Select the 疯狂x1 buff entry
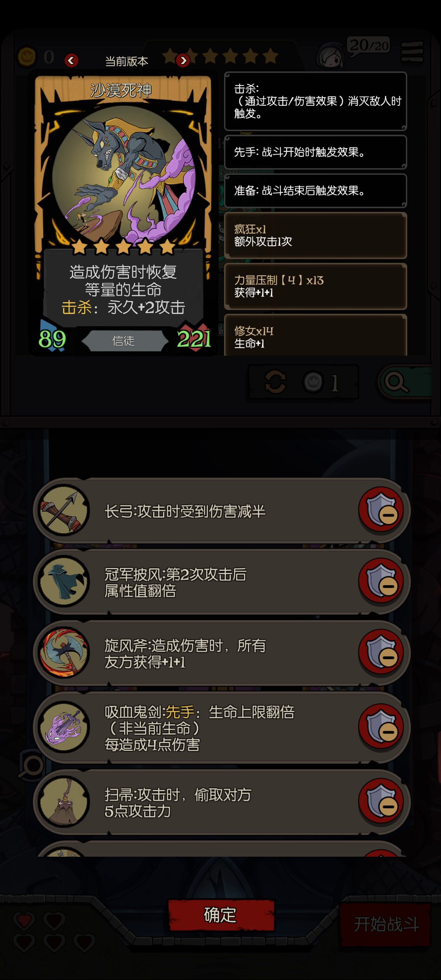The image size is (441, 980). point(316,236)
